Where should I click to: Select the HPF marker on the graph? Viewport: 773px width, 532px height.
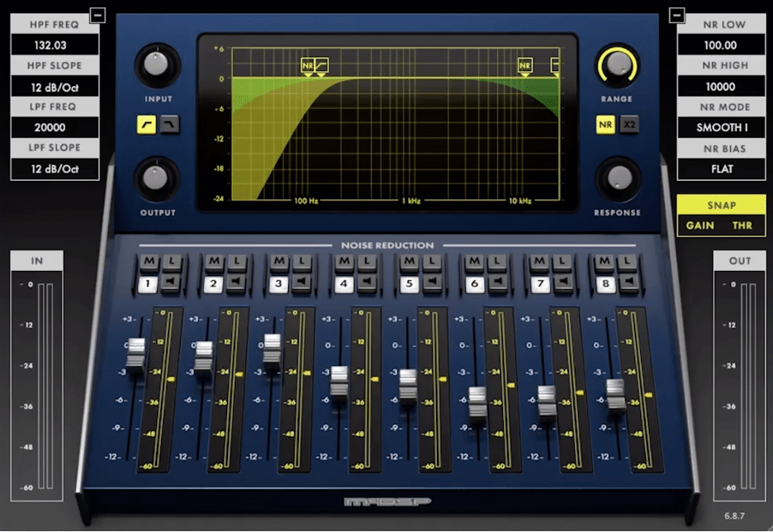click(x=322, y=64)
